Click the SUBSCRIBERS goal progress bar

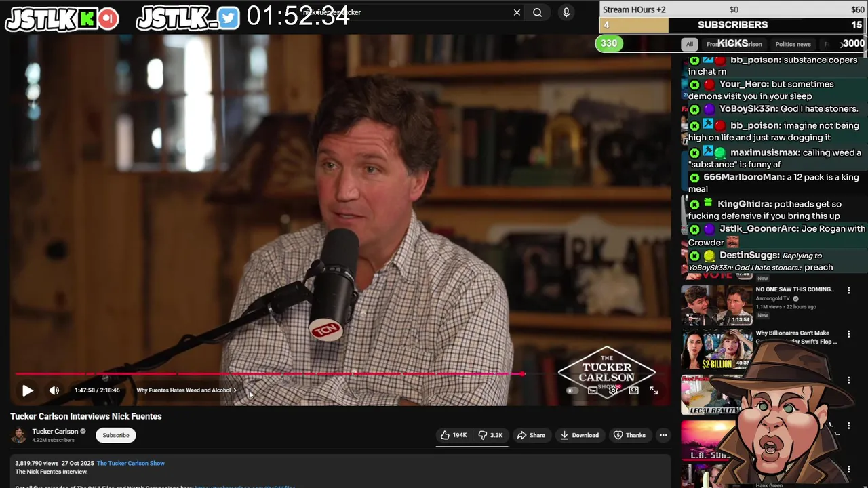click(x=733, y=25)
